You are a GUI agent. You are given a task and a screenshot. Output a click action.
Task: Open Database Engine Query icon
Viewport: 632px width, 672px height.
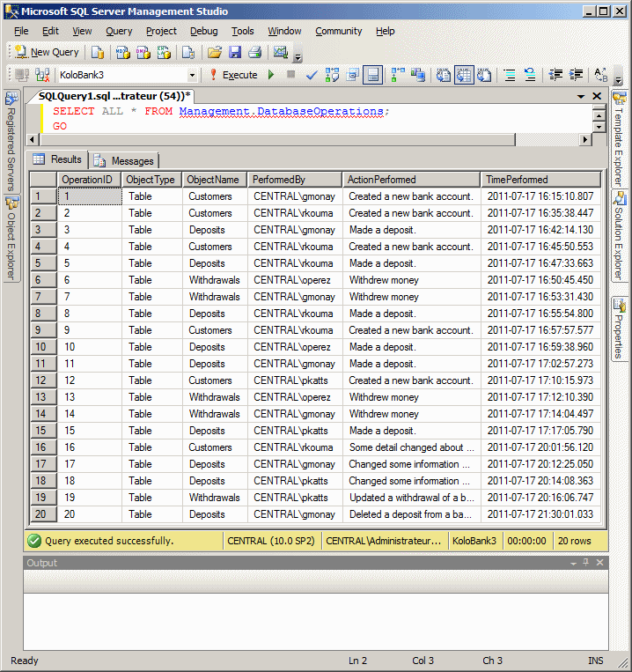tap(98, 52)
